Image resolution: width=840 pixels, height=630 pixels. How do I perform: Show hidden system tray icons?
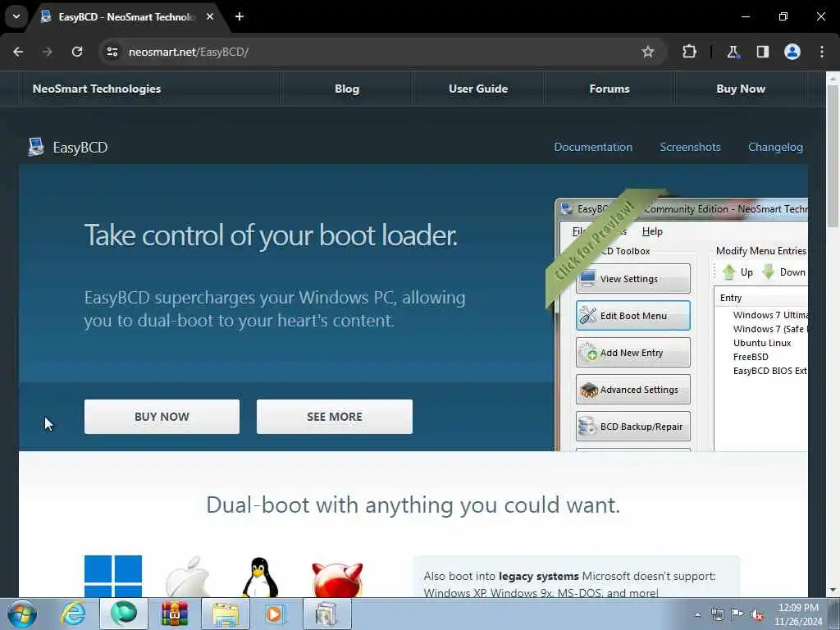pos(697,614)
